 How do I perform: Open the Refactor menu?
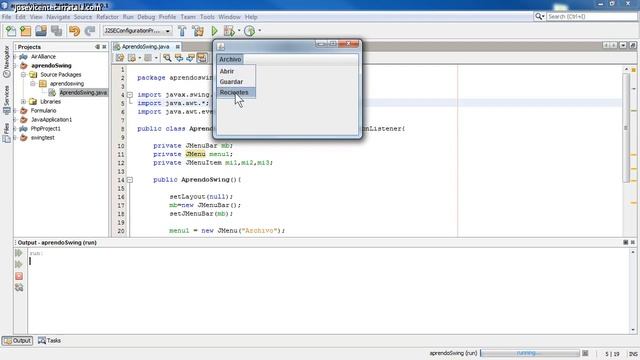[x=107, y=17]
